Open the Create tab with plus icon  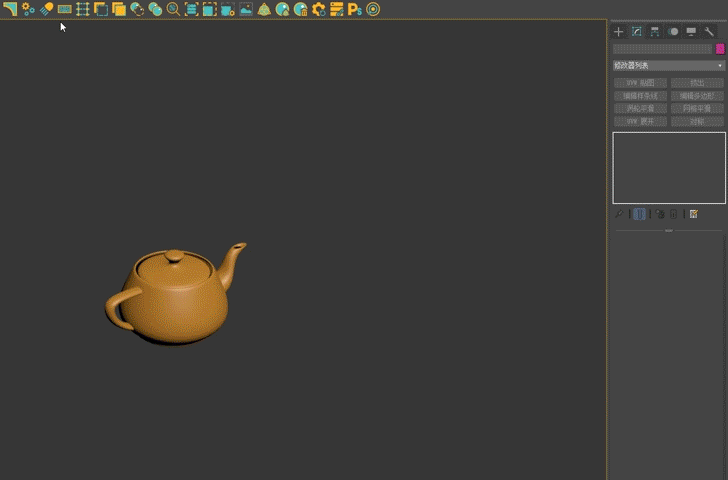618,32
